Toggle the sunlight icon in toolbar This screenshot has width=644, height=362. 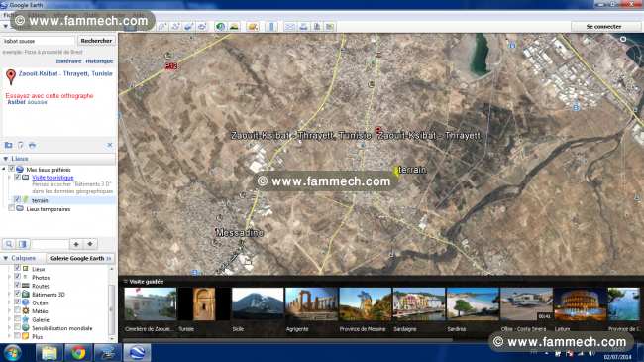tap(234, 27)
